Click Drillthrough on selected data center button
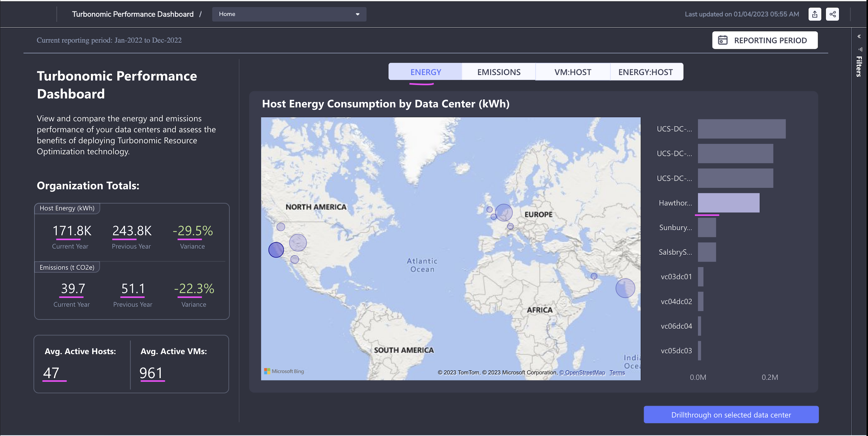This screenshot has width=868, height=436. (x=731, y=415)
